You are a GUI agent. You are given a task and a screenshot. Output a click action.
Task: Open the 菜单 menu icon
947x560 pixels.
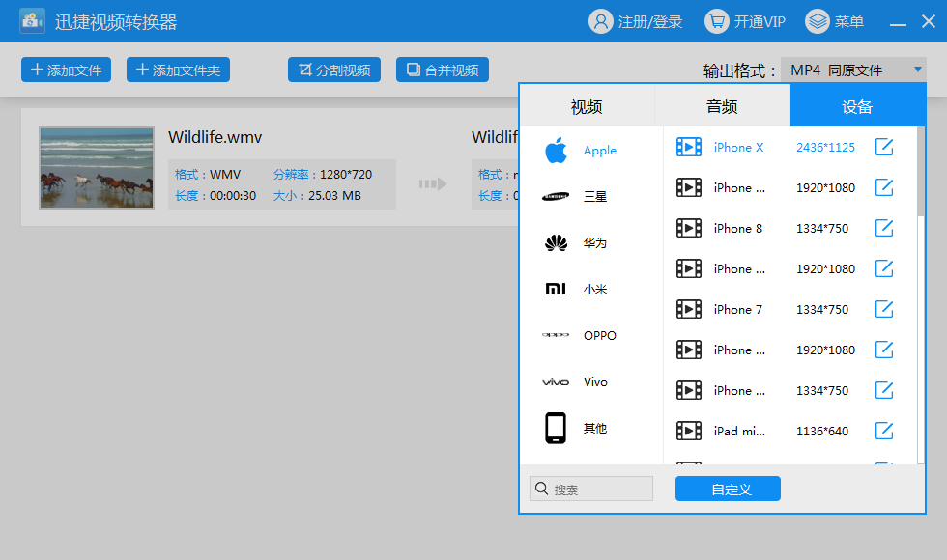(818, 21)
